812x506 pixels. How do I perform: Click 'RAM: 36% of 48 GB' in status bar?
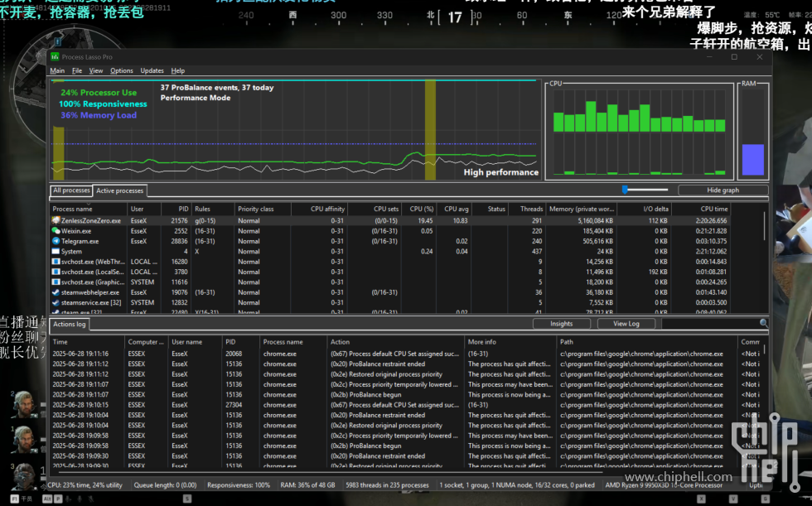[x=307, y=485]
